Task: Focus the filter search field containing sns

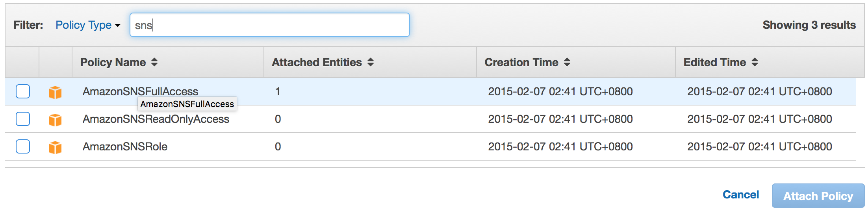Action: click(x=270, y=25)
